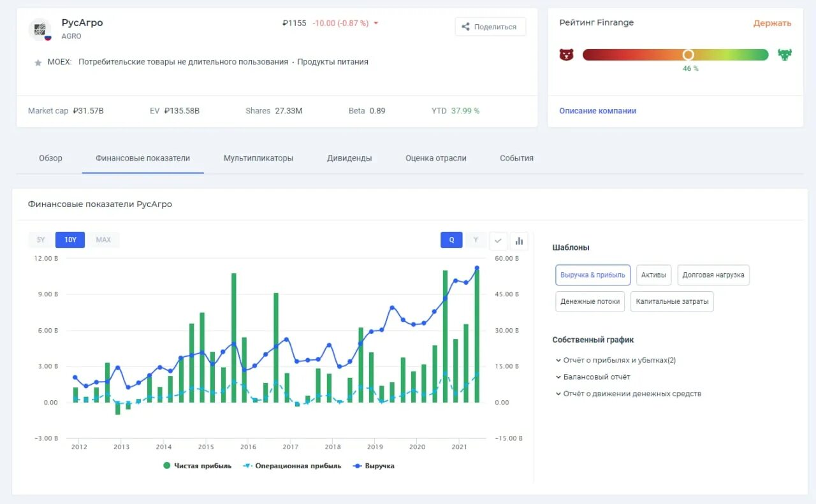
Task: Click the Поделиться button
Action: pos(490,27)
